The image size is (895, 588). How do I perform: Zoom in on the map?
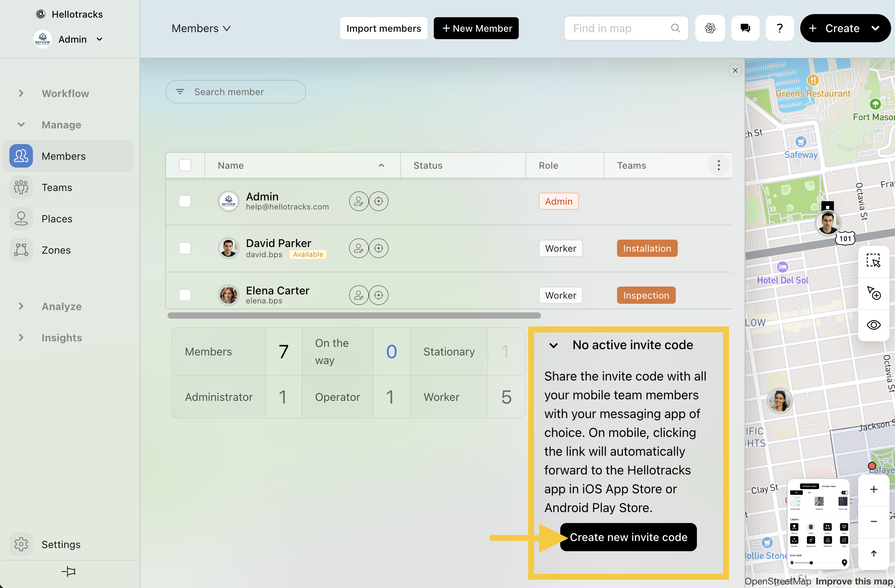click(x=873, y=489)
